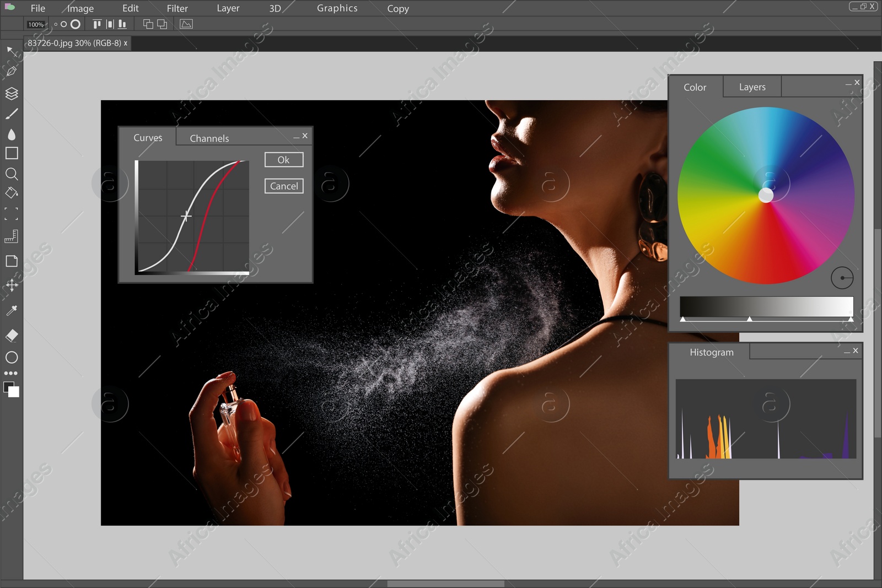Click the crosshair point on white curve

[x=186, y=216]
